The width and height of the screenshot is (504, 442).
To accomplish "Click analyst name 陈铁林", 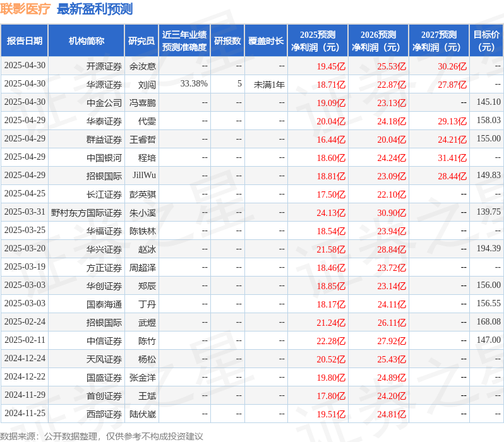I will pos(142,232).
